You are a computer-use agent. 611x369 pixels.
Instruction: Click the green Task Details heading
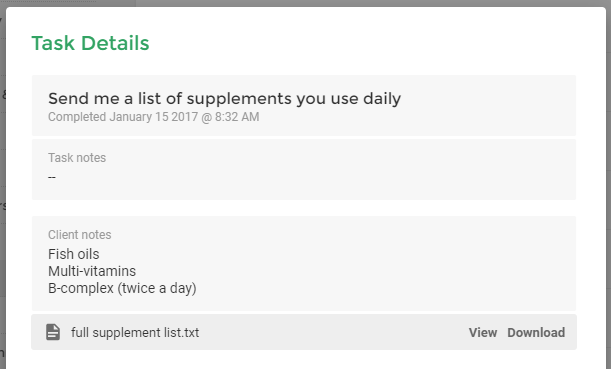[x=90, y=43]
